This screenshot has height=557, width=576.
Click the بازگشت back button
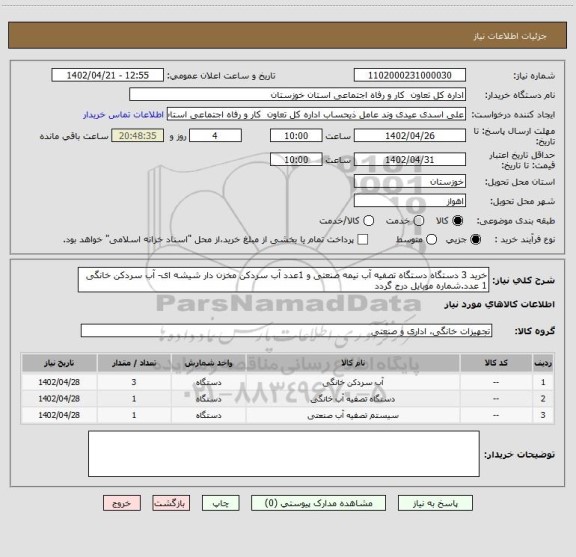(171, 503)
